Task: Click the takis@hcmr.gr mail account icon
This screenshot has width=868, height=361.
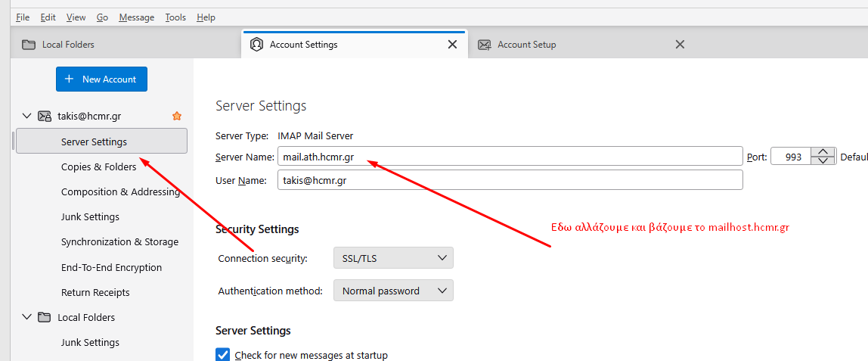Action: pyautogui.click(x=45, y=117)
